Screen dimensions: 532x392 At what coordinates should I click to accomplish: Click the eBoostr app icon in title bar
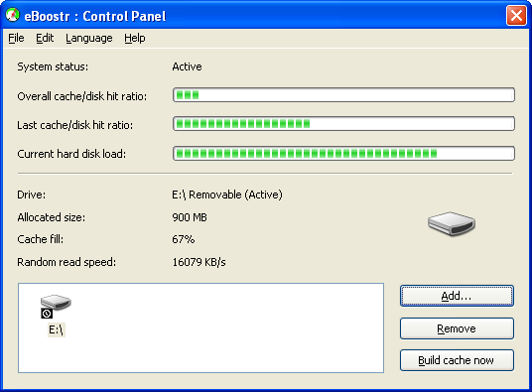tap(13, 15)
